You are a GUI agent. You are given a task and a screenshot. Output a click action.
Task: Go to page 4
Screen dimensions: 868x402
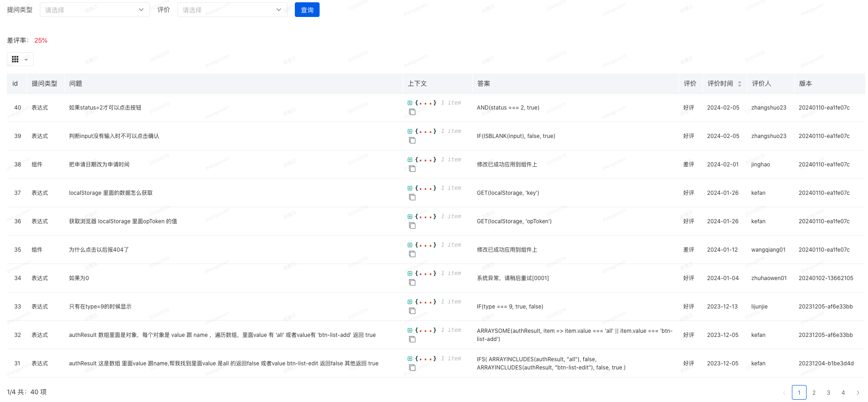[x=843, y=392]
